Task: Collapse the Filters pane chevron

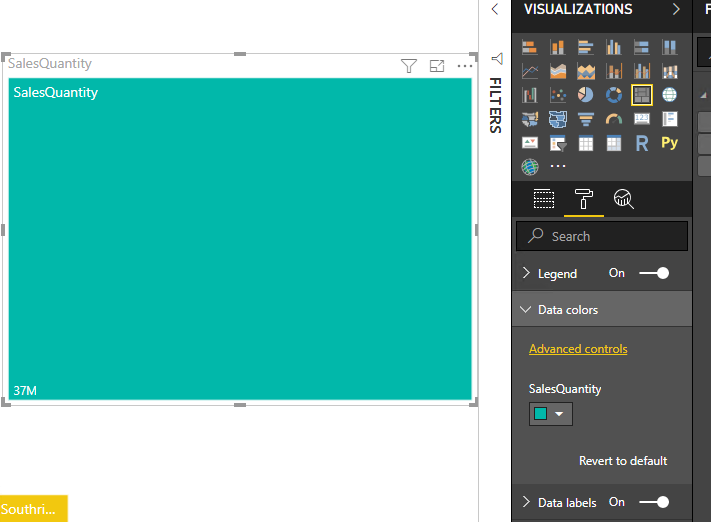Action: tap(495, 9)
